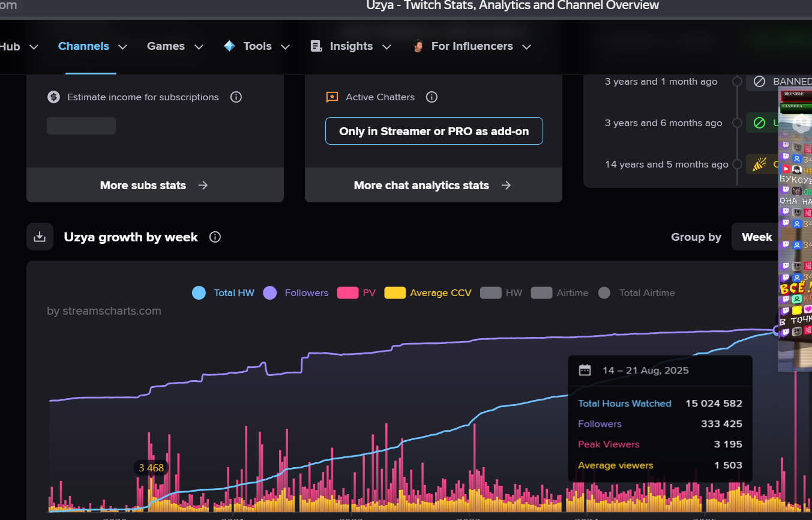
Task: Select the text 3 years and 1 month ago
Action: pyautogui.click(x=661, y=82)
